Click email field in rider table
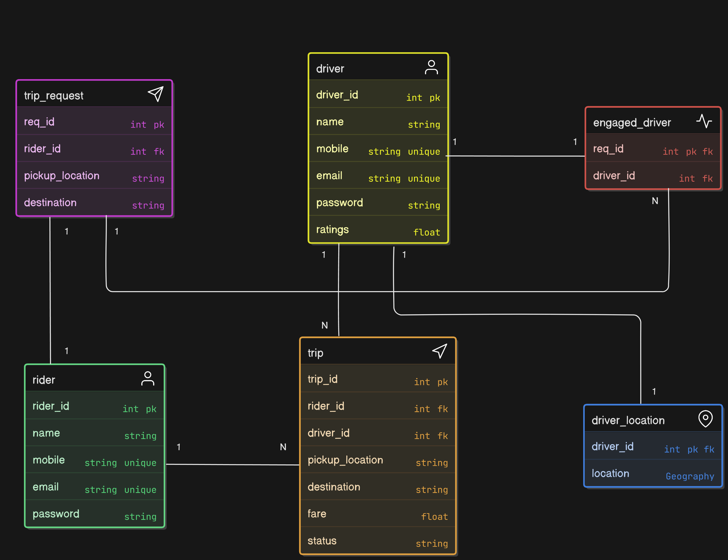The height and width of the screenshot is (560, 728). 95,487
